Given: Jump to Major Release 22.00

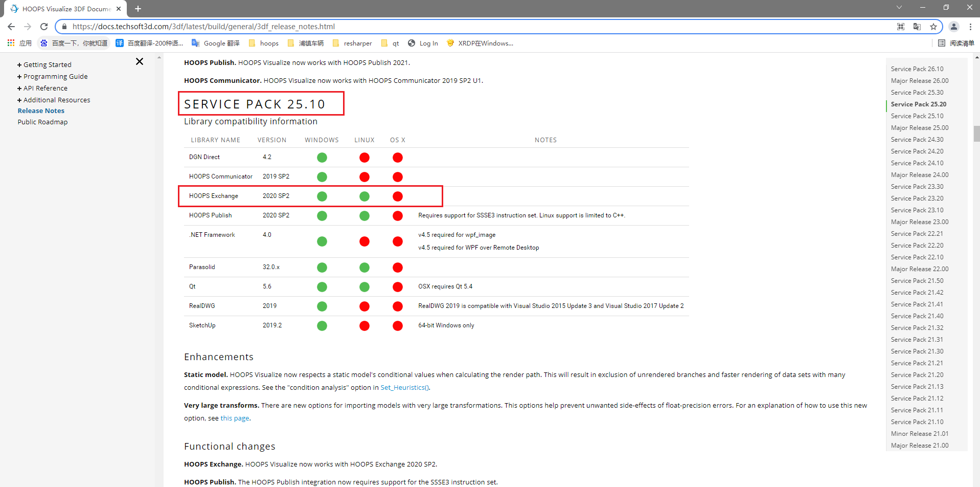Looking at the screenshot, I should pyautogui.click(x=920, y=269).
